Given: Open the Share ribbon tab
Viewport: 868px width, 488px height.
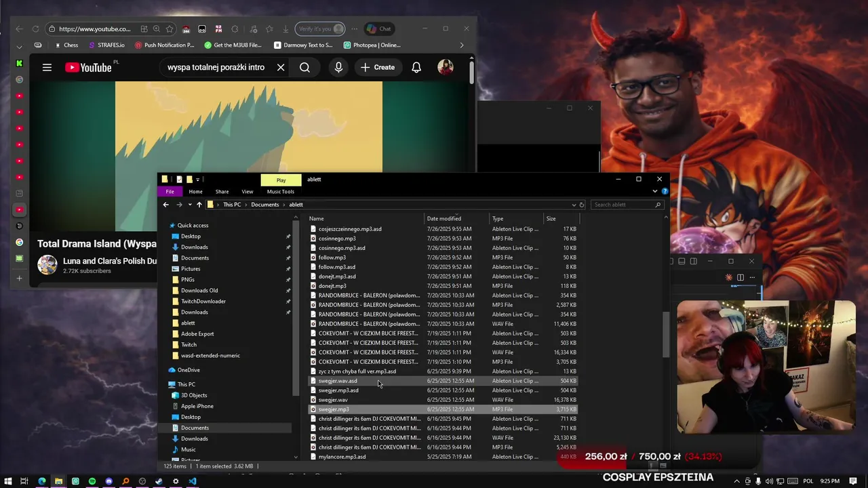Looking at the screenshot, I should [222, 192].
